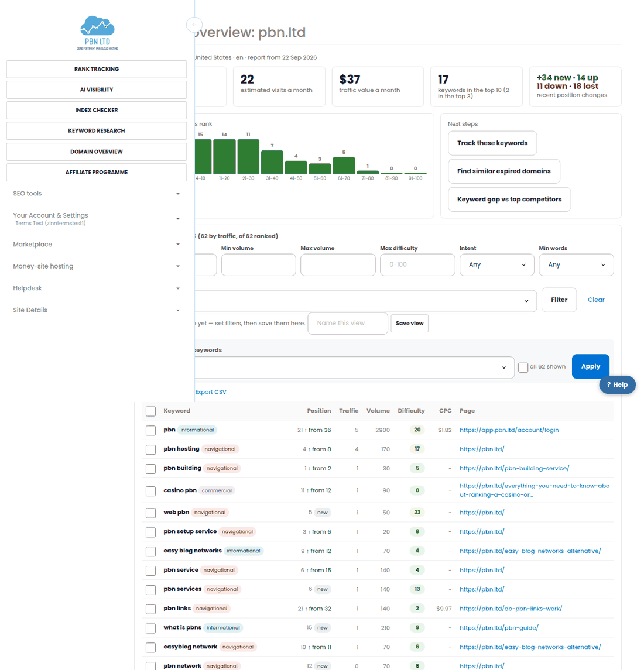Viewport: 644px width, 670px height.
Task: Click the 21-30 bar in the rank chart
Action: coord(248,156)
